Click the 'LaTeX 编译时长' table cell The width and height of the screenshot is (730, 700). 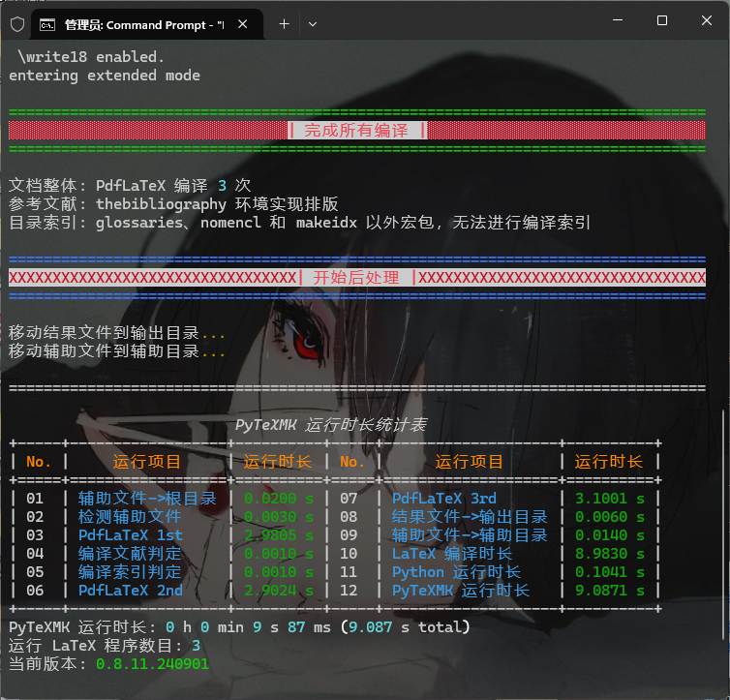(452, 554)
